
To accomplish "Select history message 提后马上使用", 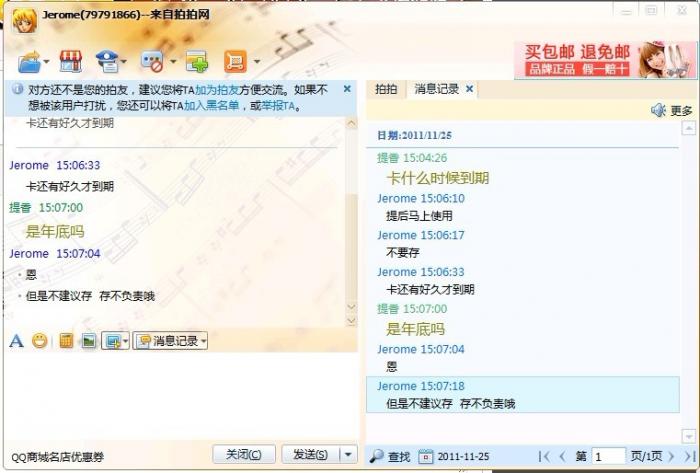I will tap(419, 216).
